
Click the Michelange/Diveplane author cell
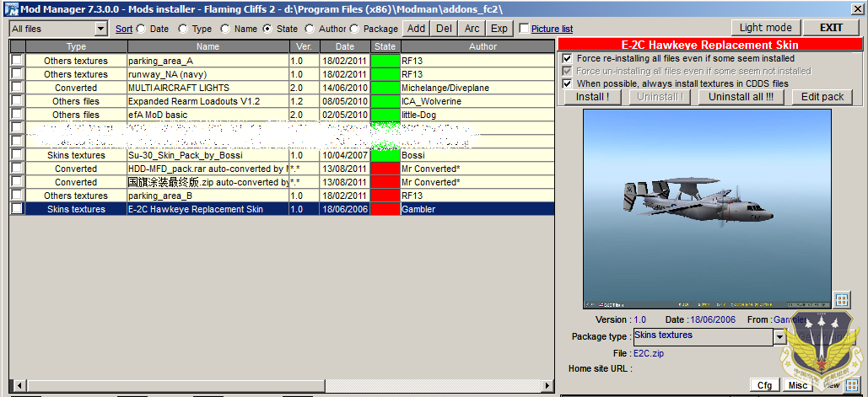pos(477,88)
